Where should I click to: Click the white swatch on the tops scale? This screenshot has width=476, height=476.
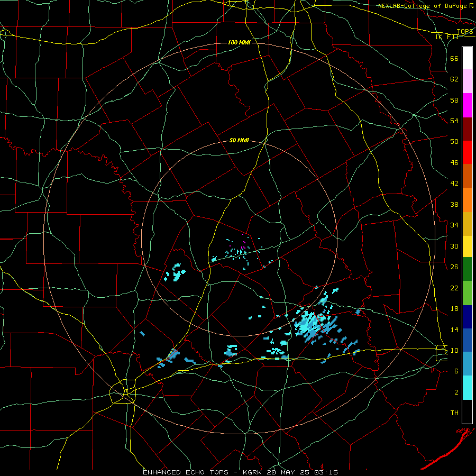pos(467,58)
